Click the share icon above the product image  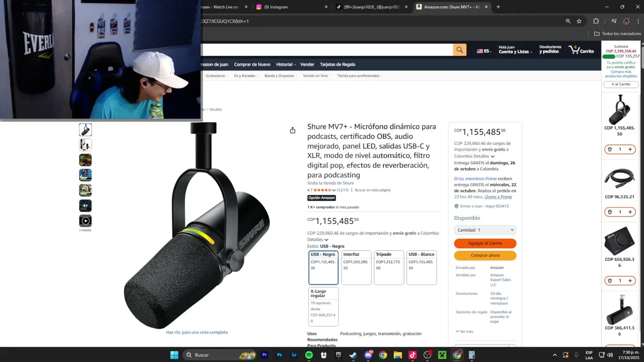(x=292, y=130)
